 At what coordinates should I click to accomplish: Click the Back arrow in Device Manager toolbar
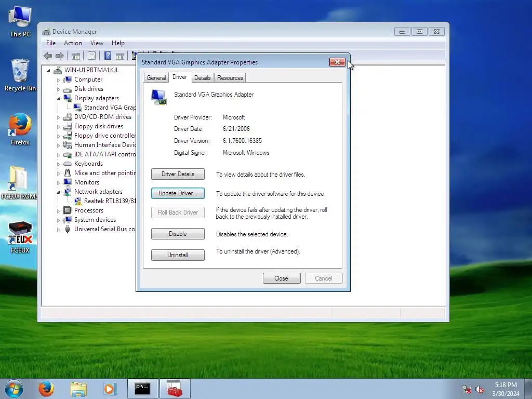tap(48, 56)
